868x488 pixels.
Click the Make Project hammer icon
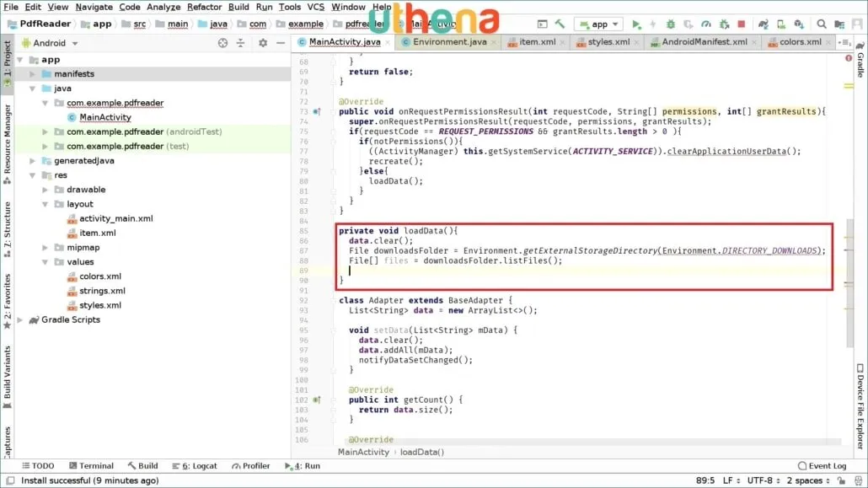tap(560, 24)
